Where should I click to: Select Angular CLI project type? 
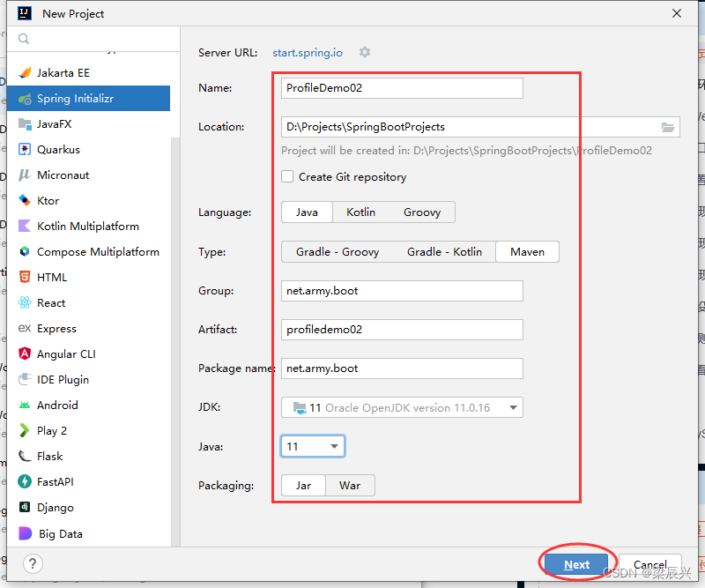pyautogui.click(x=89, y=354)
